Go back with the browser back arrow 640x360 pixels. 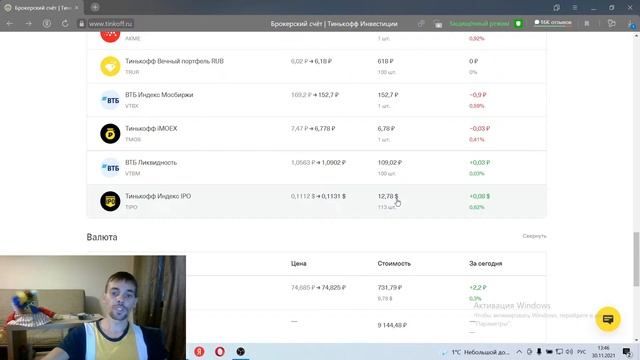click(x=9, y=24)
